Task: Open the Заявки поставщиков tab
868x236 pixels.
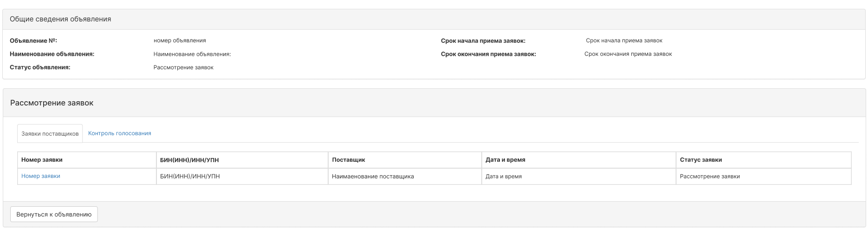Action: pos(50,133)
